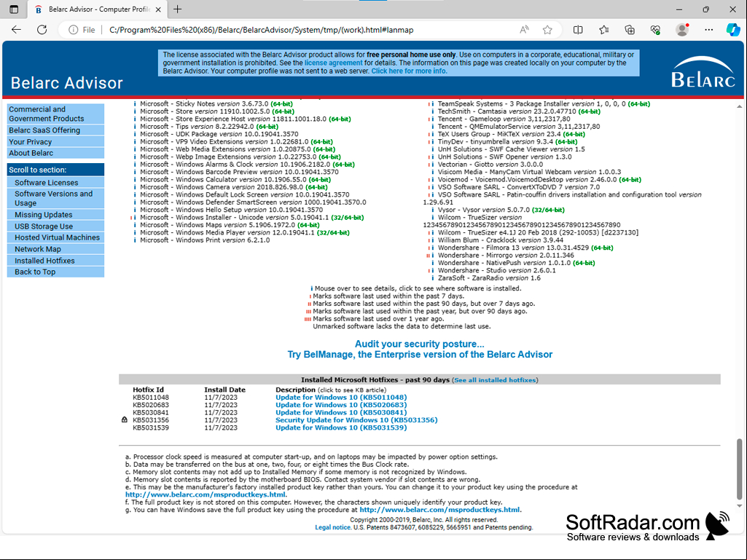Click the TeamSpeak 3 Package Installer entry
The width and height of the screenshot is (747, 560).
click(x=544, y=104)
